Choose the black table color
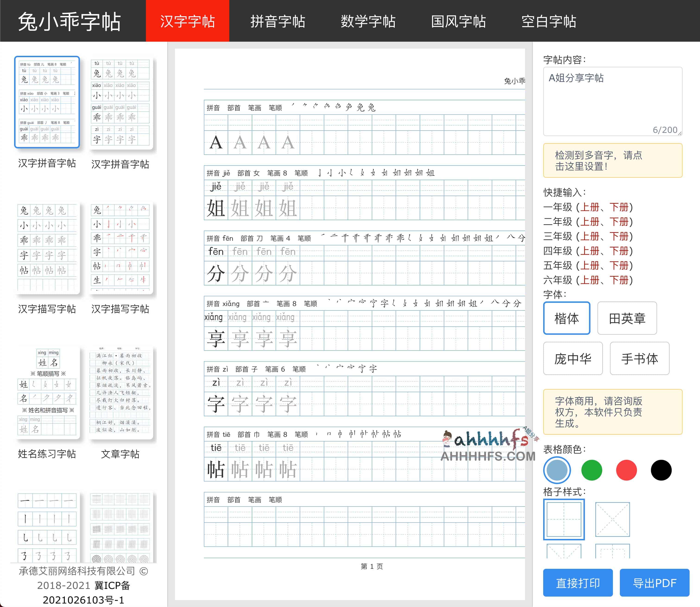This screenshot has width=700, height=607. tap(661, 470)
